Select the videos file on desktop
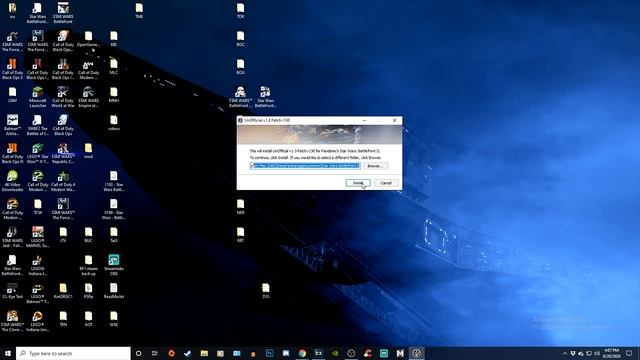The height and width of the screenshot is (360, 640). [113, 123]
